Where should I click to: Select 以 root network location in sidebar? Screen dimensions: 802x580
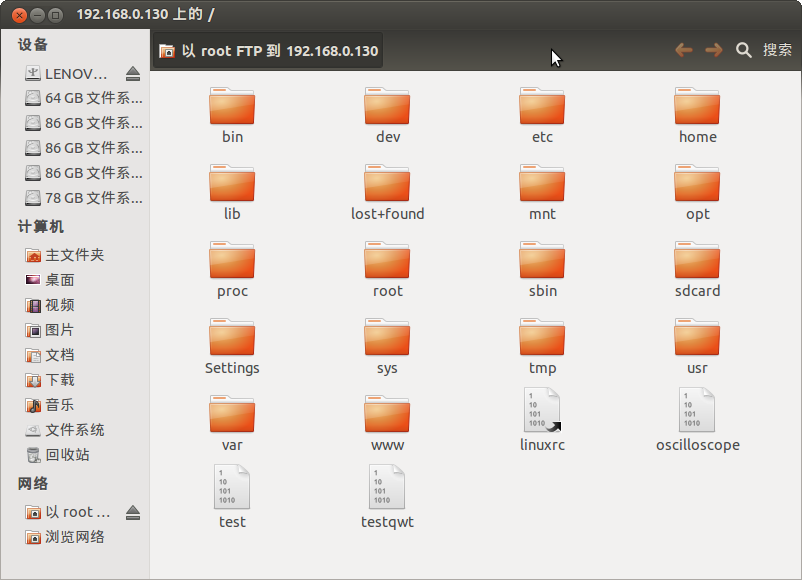click(68, 512)
